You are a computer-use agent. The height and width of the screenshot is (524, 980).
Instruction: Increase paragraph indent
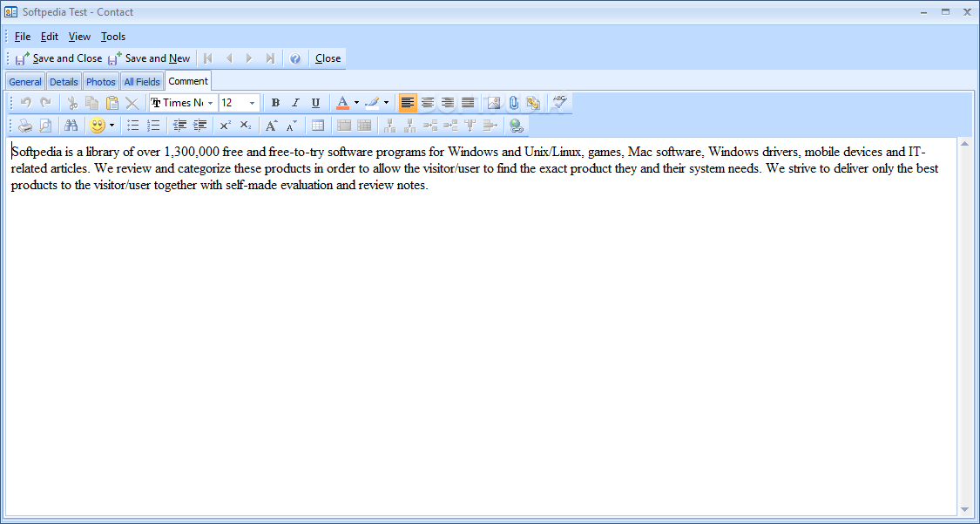click(200, 126)
